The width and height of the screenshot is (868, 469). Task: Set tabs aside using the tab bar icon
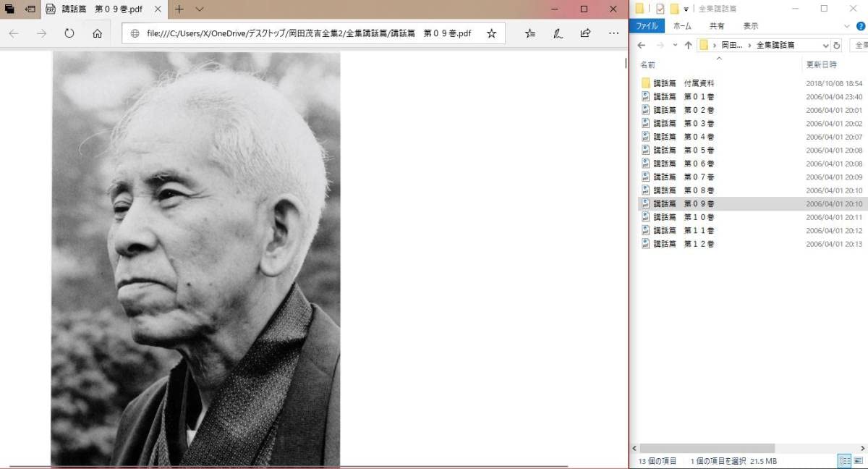[x=30, y=9]
